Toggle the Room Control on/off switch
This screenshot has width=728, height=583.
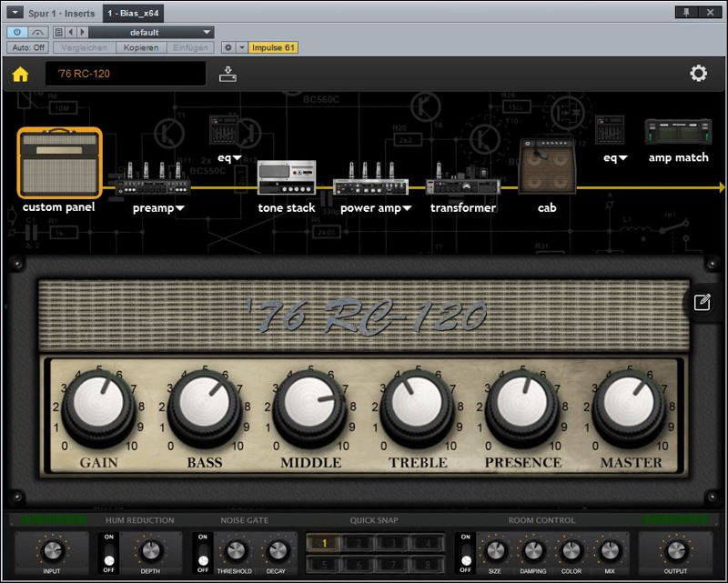point(466,549)
